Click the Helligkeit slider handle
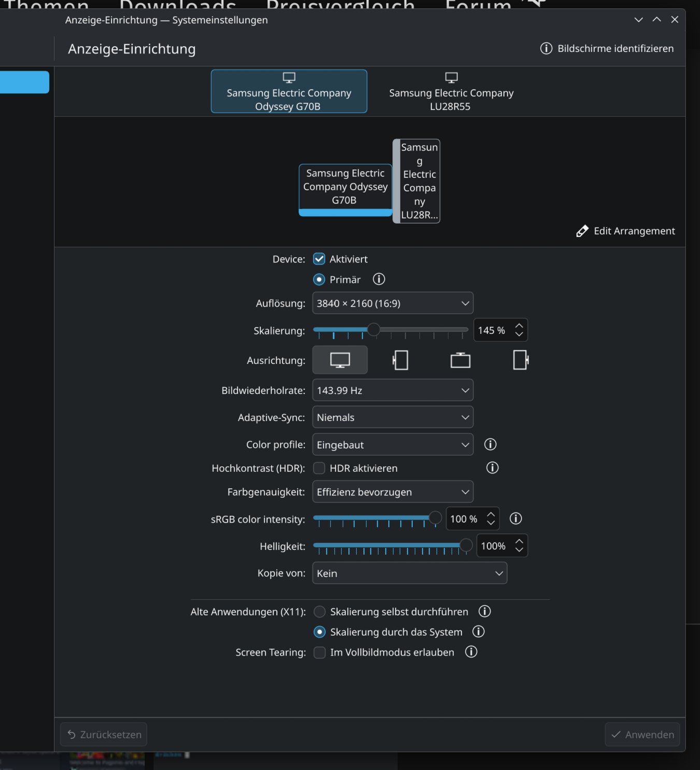The image size is (700, 770). point(466,545)
